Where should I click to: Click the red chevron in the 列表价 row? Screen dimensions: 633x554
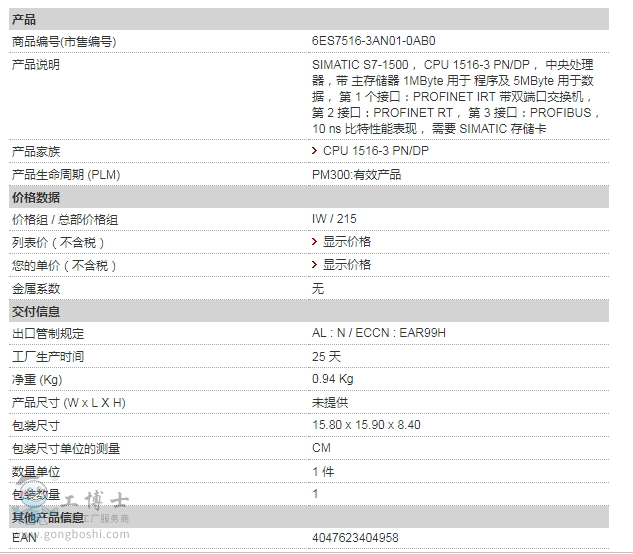(314, 241)
